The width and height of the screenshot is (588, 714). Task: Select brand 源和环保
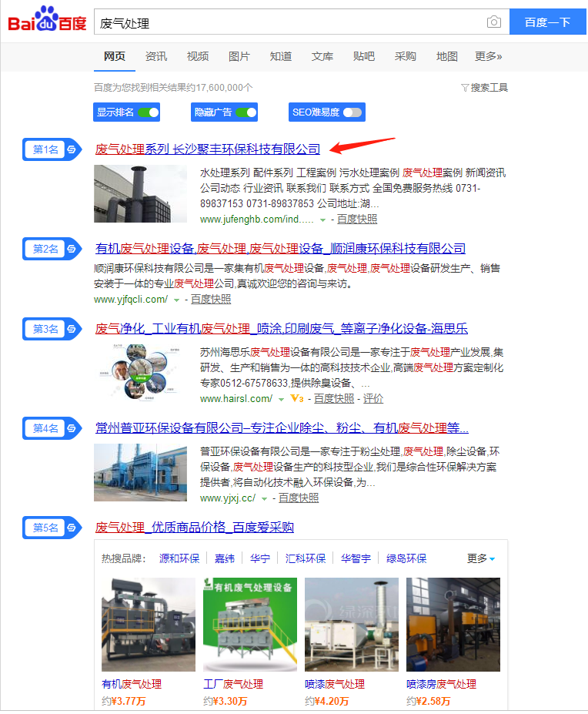179,558
